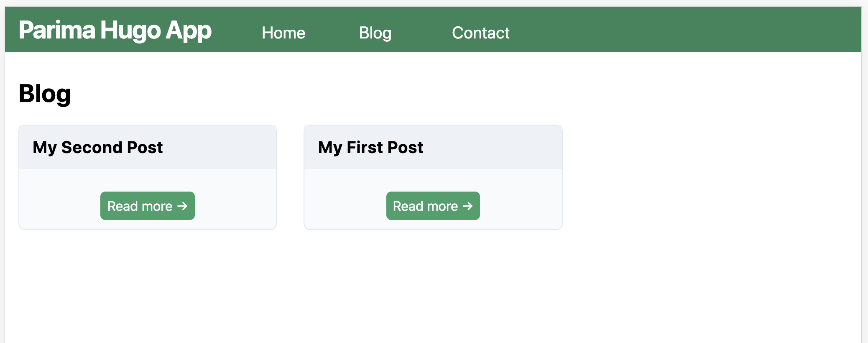868x343 pixels.
Task: Click the arrow icon in My Second Post's Read more button
Action: (183, 205)
